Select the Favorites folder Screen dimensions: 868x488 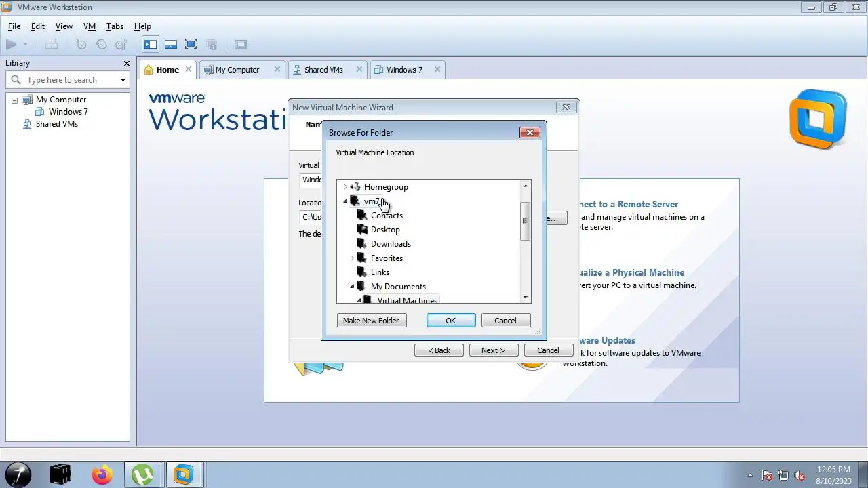[x=387, y=258]
